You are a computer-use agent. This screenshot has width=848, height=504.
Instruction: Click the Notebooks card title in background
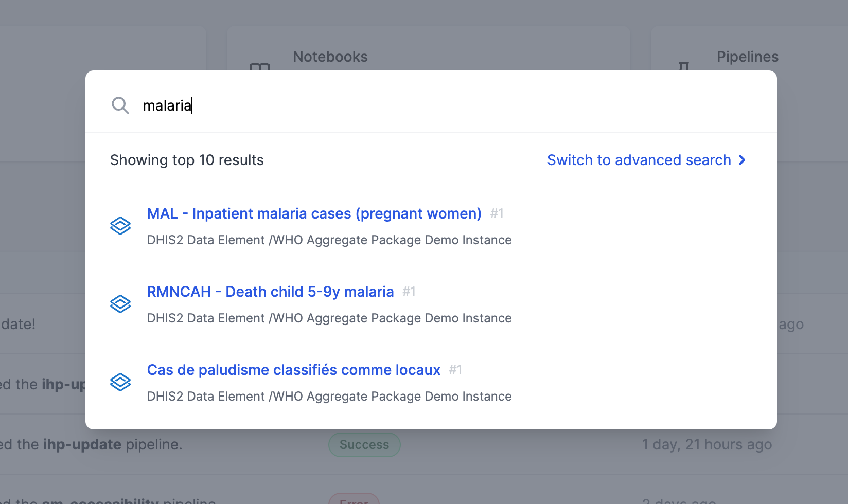330,57
